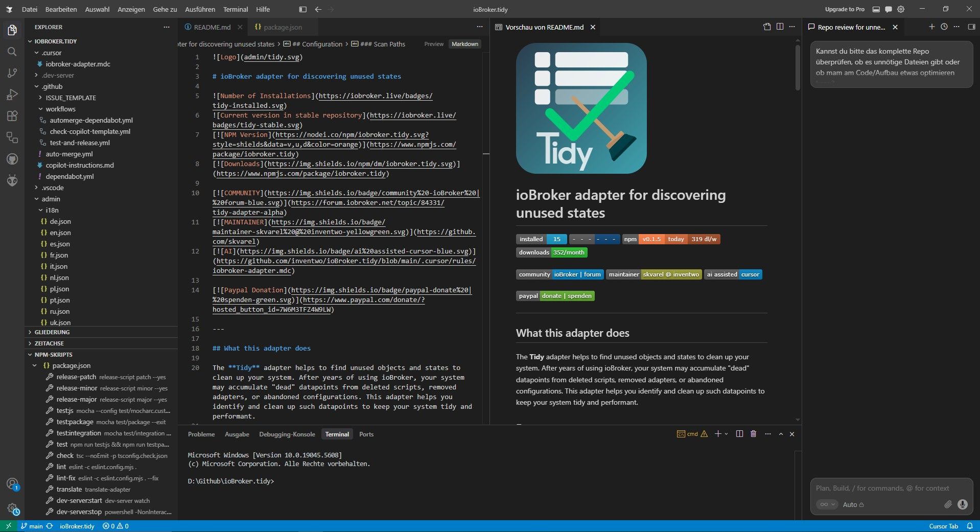Toggle the primary sidebar layout icon
980x532 pixels.
(x=302, y=9)
